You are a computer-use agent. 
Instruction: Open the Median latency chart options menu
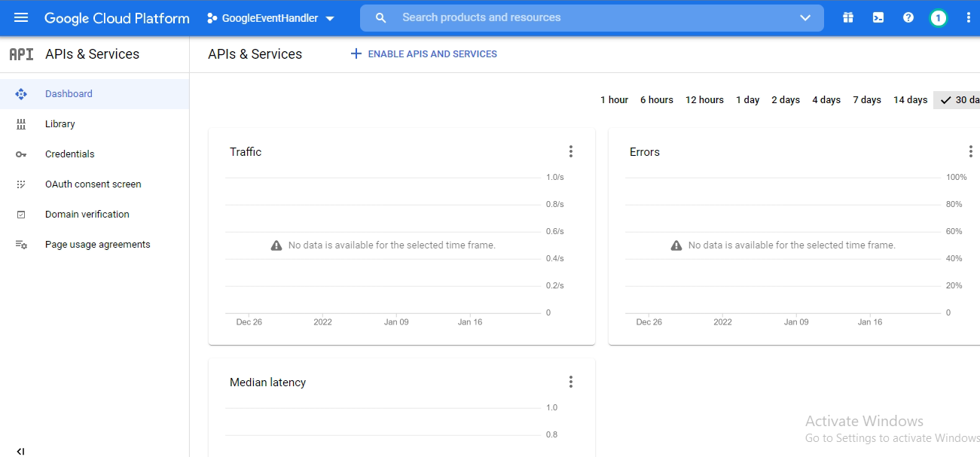tap(571, 382)
